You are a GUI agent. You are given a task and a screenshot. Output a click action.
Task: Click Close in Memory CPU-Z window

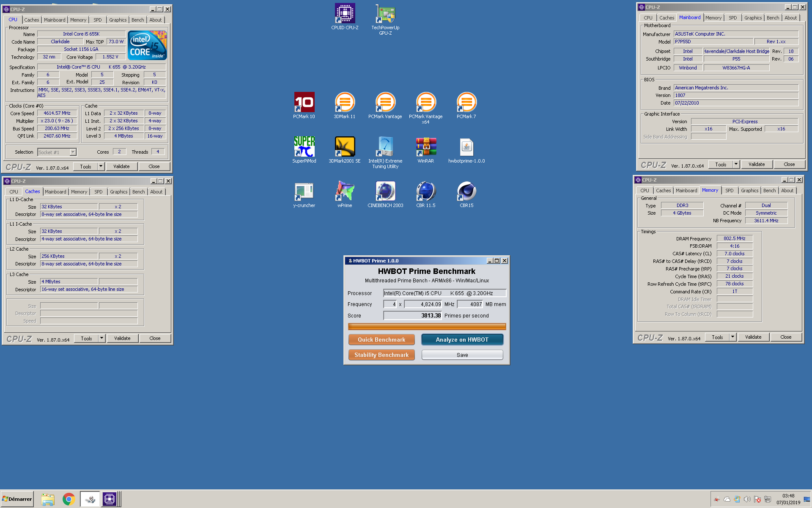(x=786, y=337)
